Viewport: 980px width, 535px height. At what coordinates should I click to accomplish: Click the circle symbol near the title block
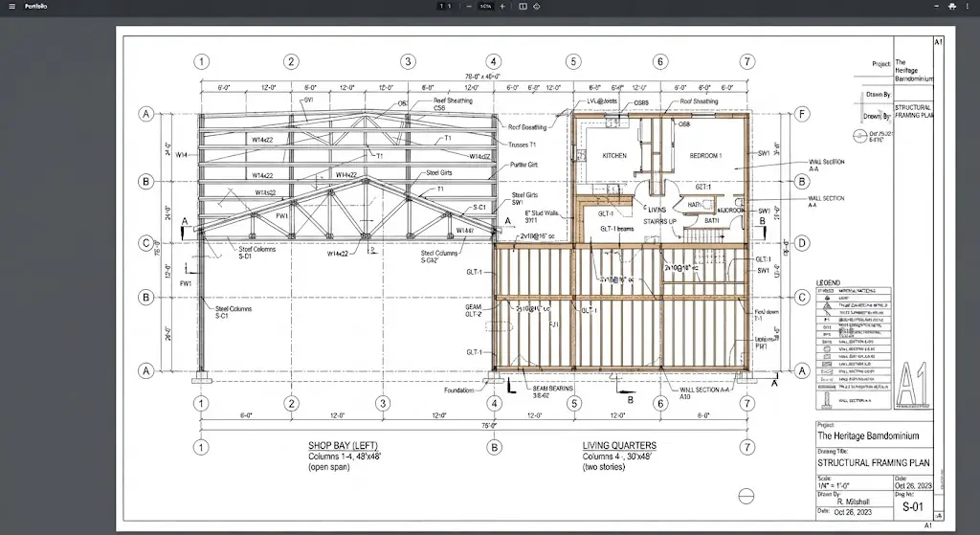[x=746, y=496]
